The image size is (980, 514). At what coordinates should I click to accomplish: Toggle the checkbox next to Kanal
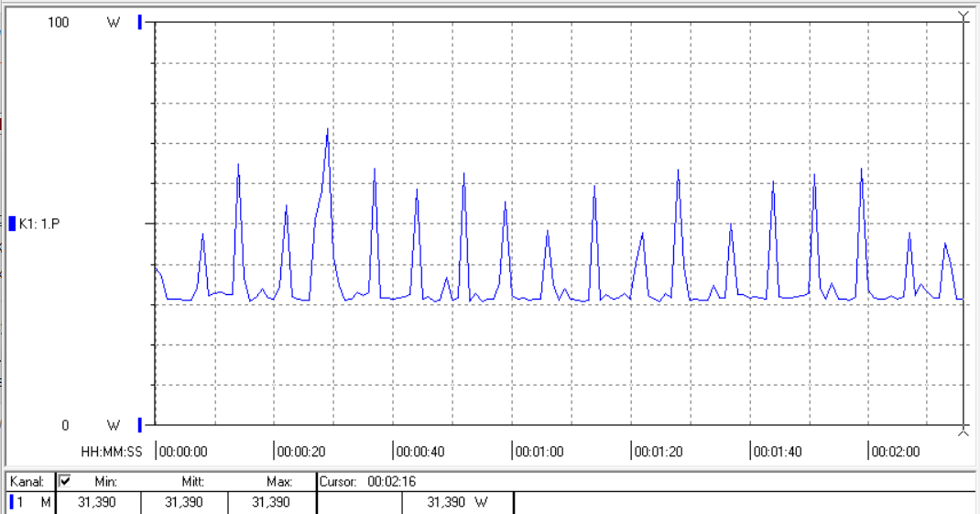coord(65,481)
